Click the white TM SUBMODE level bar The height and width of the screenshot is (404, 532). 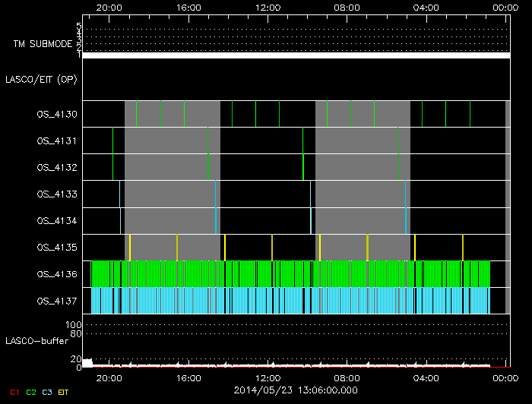coord(295,55)
